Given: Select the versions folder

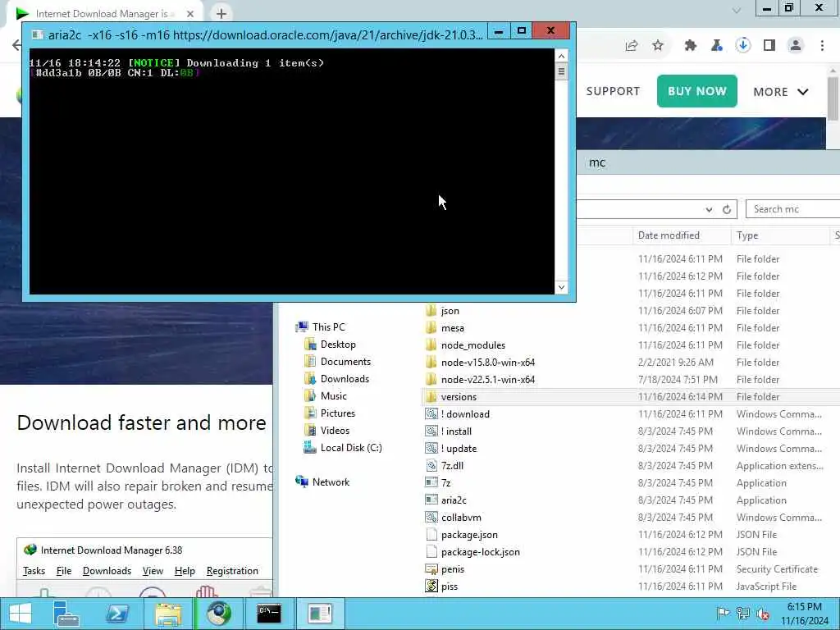Looking at the screenshot, I should pos(459,397).
